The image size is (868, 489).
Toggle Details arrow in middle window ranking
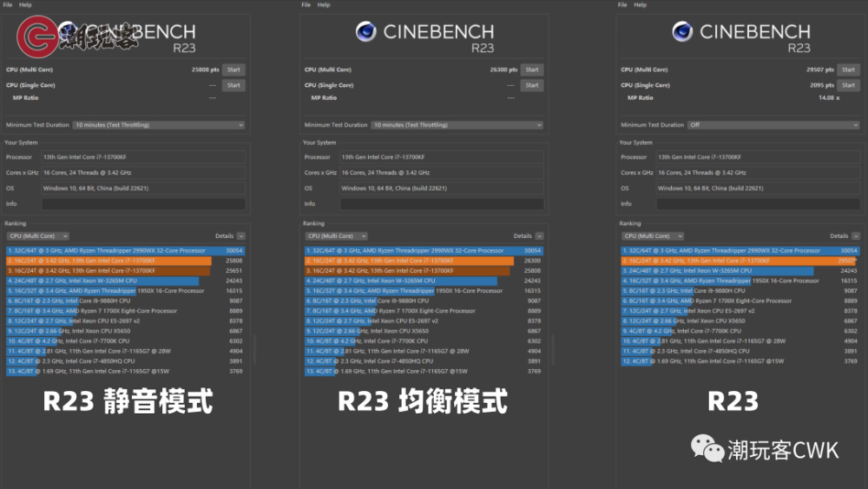pyautogui.click(x=540, y=236)
